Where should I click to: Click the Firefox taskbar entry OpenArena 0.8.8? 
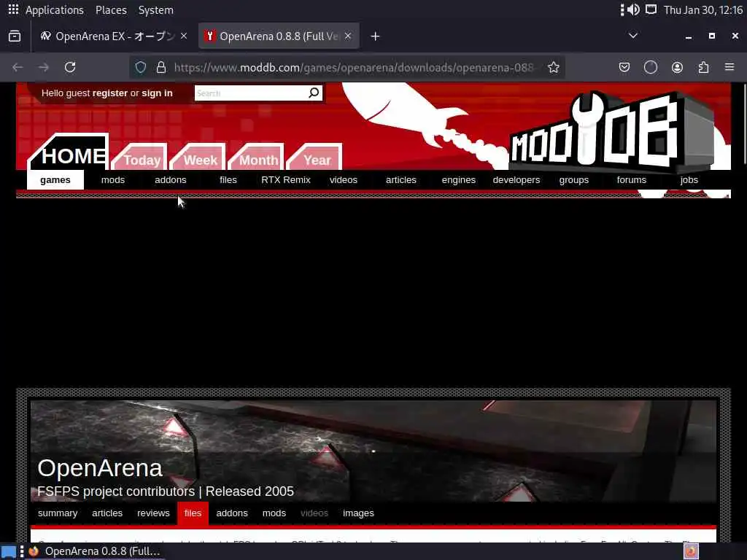point(95,551)
